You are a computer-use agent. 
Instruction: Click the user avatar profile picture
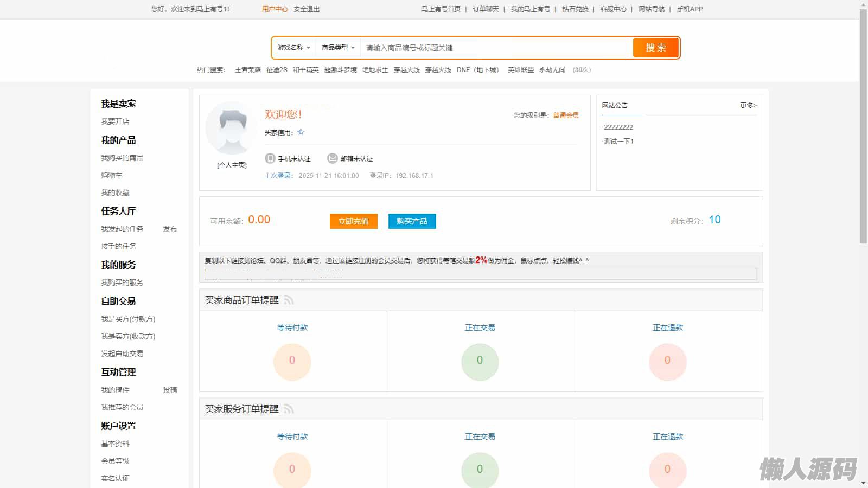(x=232, y=129)
